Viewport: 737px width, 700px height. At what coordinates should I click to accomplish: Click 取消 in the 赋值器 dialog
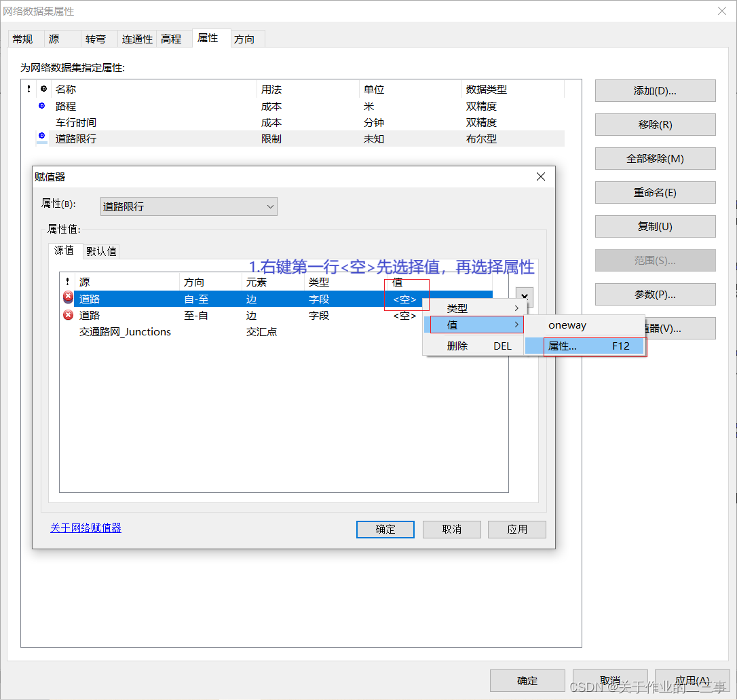point(452,530)
